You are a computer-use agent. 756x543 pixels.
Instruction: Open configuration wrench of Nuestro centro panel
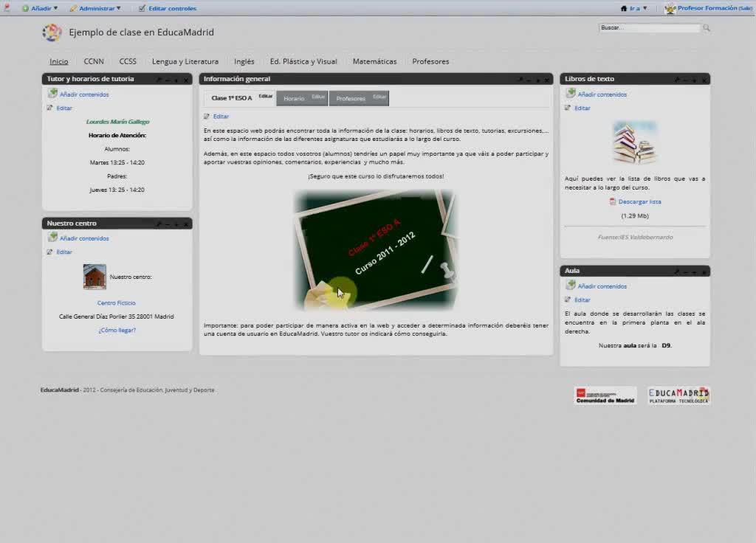159,224
